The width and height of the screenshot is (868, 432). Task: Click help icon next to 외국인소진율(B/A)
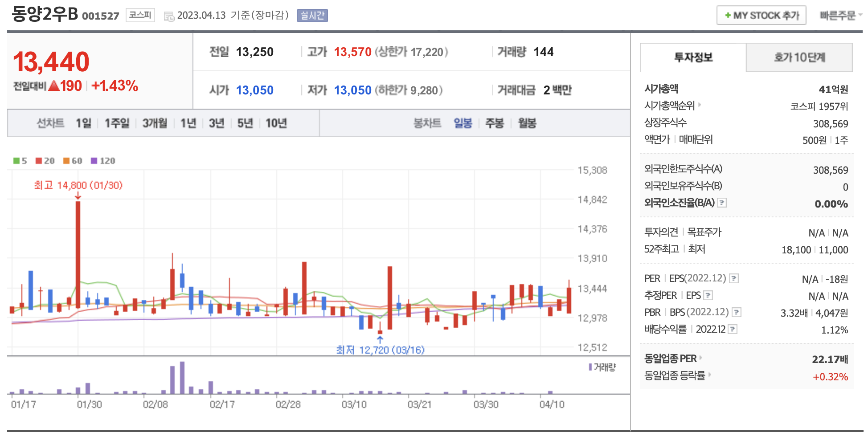(722, 203)
